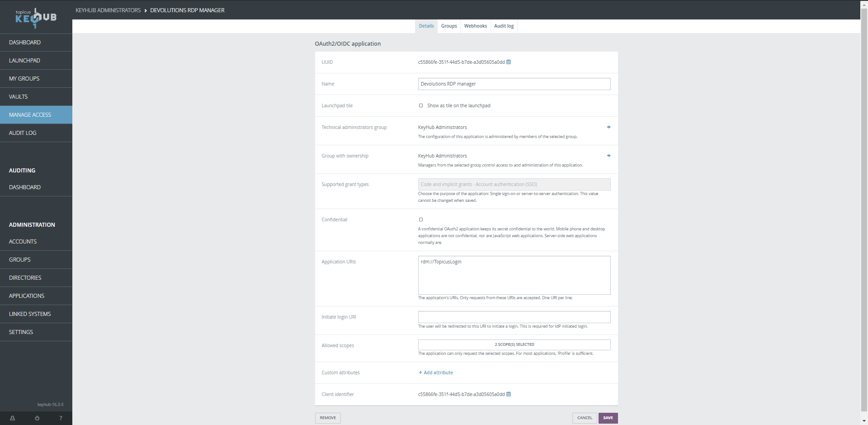Open Settings in the sidebar
This screenshot has width=868, height=425.
[36, 332]
